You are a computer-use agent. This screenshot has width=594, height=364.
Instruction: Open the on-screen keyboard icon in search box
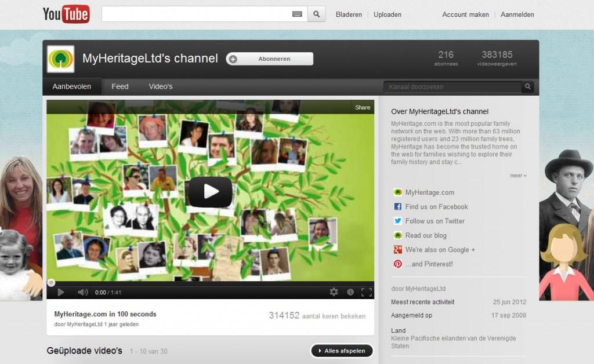pyautogui.click(x=297, y=14)
